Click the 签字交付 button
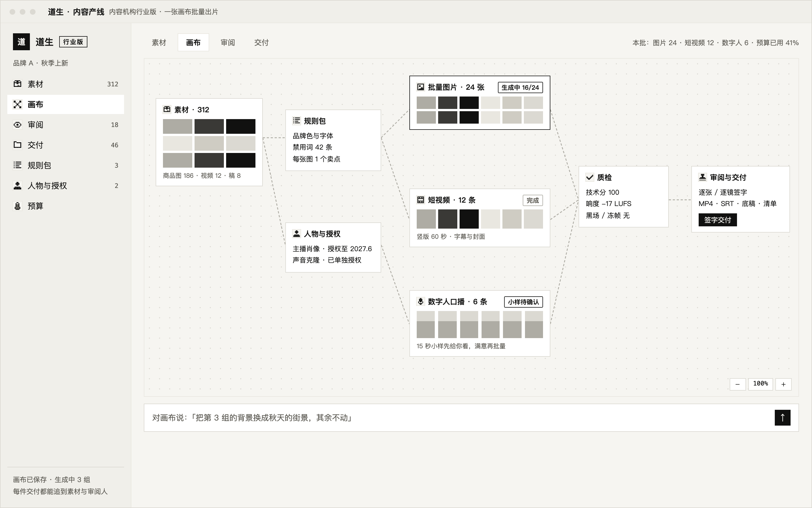This screenshot has height=508, width=812. 717,220
